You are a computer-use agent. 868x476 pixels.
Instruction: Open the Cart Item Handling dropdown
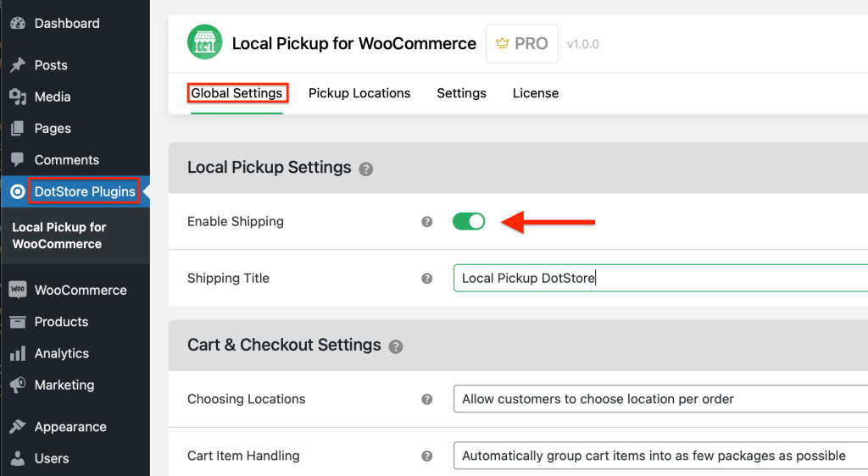pyautogui.click(x=660, y=456)
